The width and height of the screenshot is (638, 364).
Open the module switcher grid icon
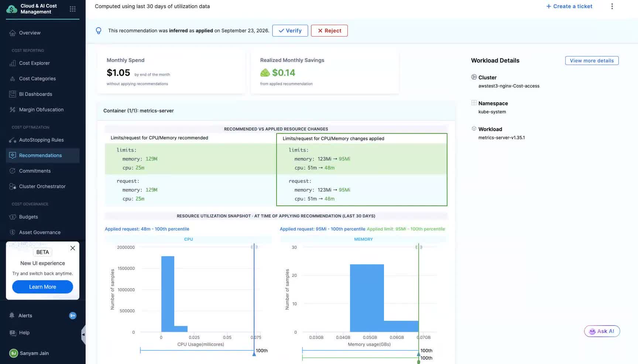pos(73,9)
